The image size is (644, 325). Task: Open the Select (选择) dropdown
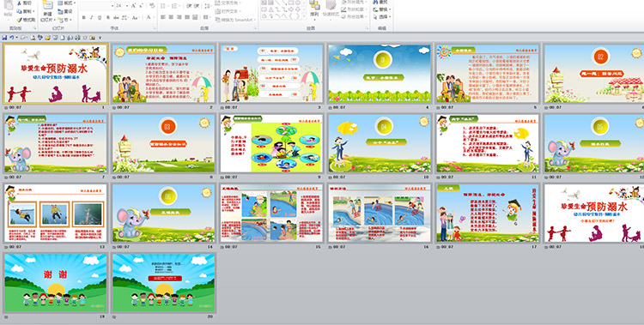pos(381,17)
